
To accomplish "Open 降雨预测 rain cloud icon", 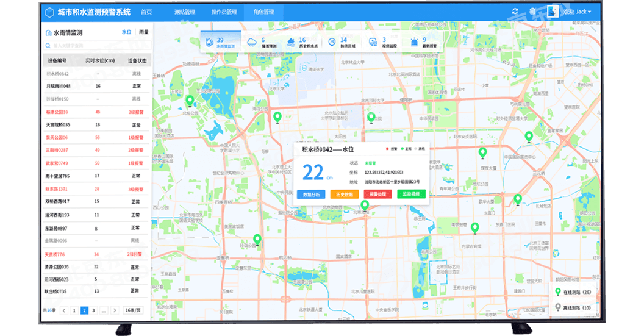I will 252,42.
